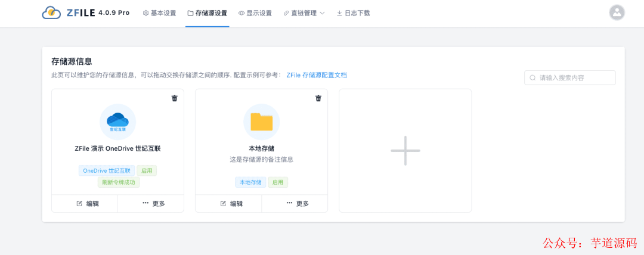The image size is (644, 255).
Task: Click ZFile 演示 OneDrive 世纪互联 title
Action: pos(118,148)
